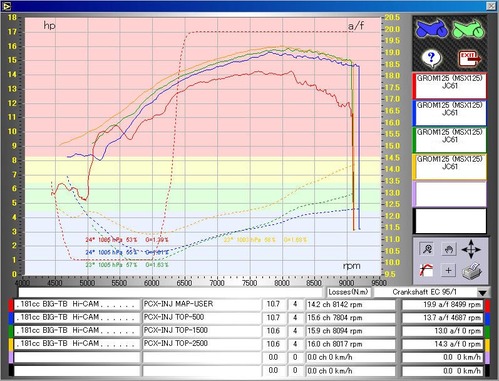Click the 181cc BIG-TB Hi-CAM field in red row

77,305
